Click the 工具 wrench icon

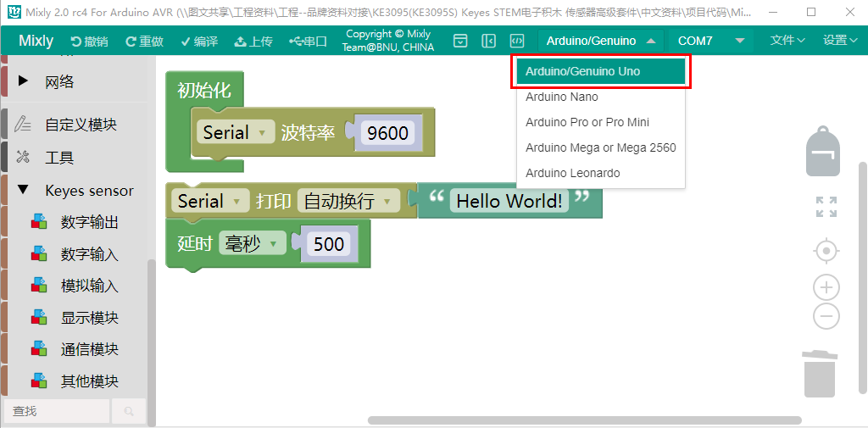pyautogui.click(x=23, y=158)
